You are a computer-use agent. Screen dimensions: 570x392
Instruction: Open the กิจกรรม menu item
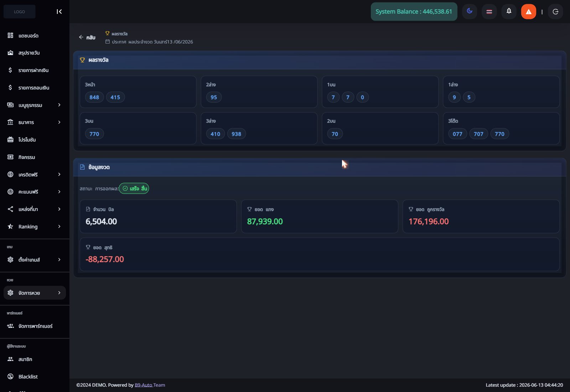[35, 157]
